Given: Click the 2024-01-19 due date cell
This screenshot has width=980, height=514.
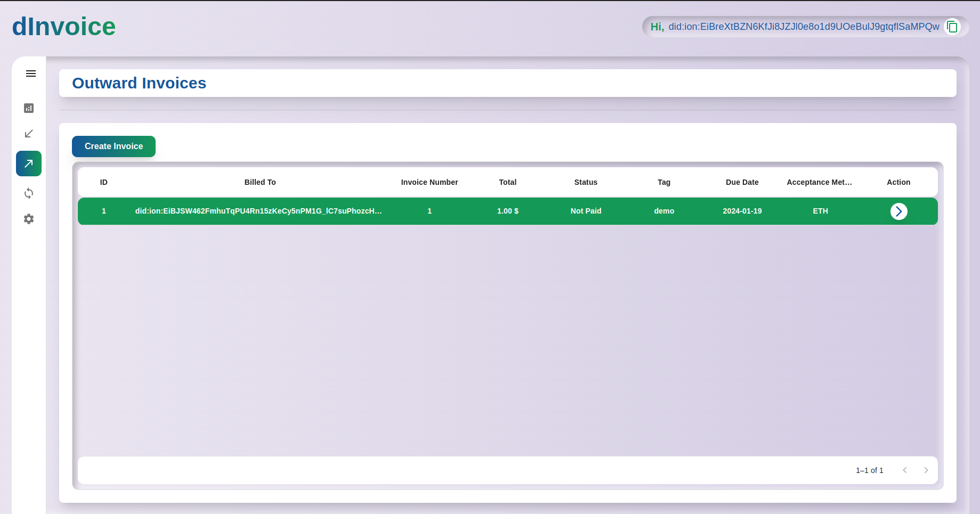Looking at the screenshot, I should pos(742,211).
